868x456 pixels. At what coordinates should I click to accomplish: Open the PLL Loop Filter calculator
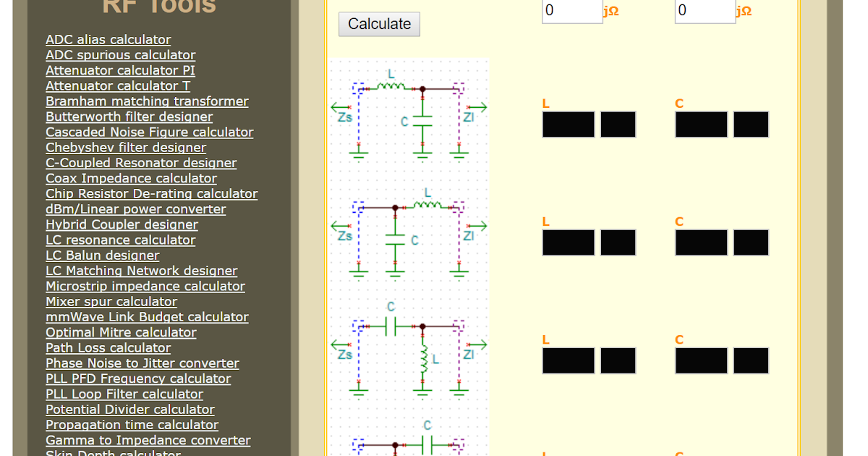pyautogui.click(x=124, y=394)
